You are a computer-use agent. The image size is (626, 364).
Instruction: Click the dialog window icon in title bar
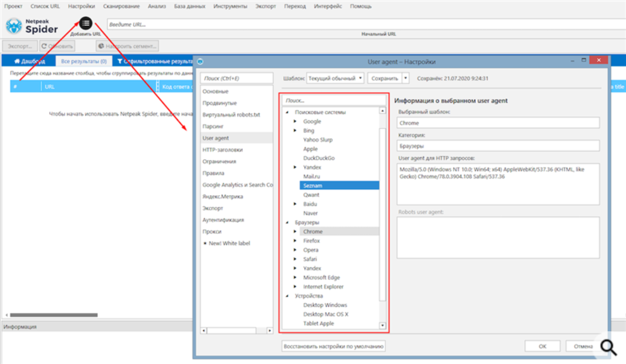coord(200,62)
